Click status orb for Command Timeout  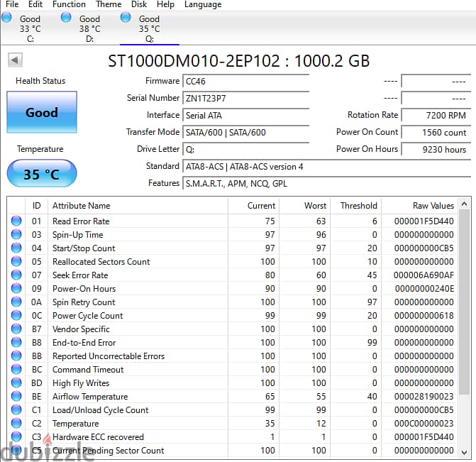click(16, 369)
